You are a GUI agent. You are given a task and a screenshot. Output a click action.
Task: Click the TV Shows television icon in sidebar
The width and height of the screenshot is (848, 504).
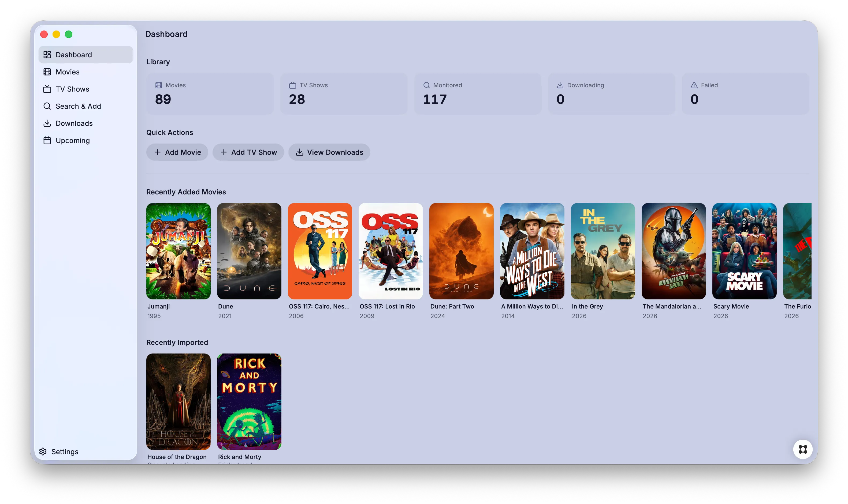click(47, 89)
